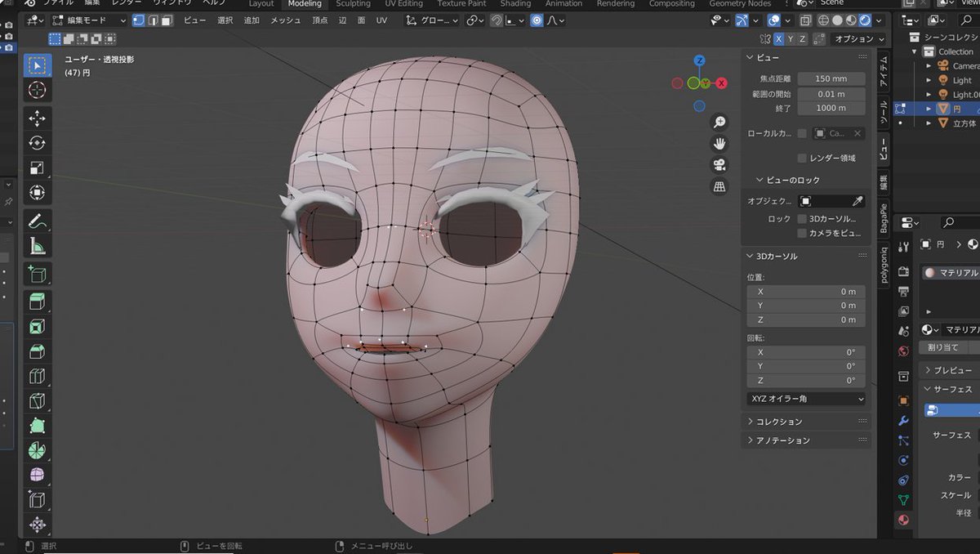Image resolution: width=980 pixels, height=554 pixels.
Task: Collapse the ビュー panel
Action: [x=751, y=57]
